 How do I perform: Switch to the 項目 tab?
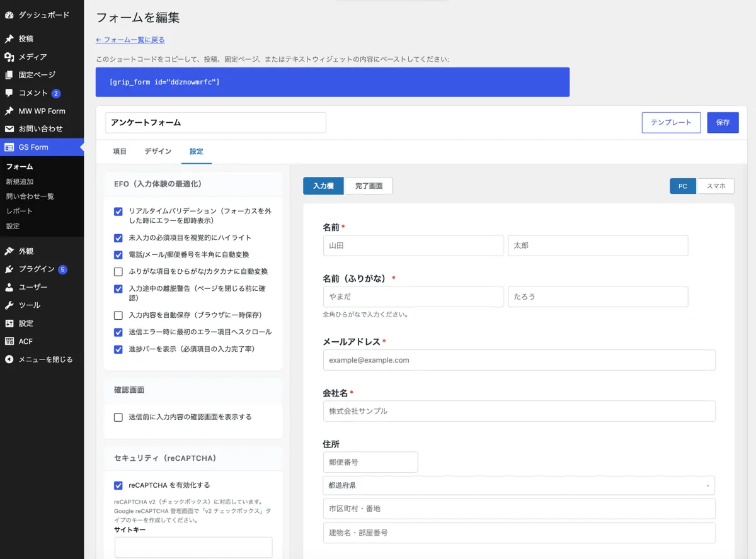click(x=120, y=152)
